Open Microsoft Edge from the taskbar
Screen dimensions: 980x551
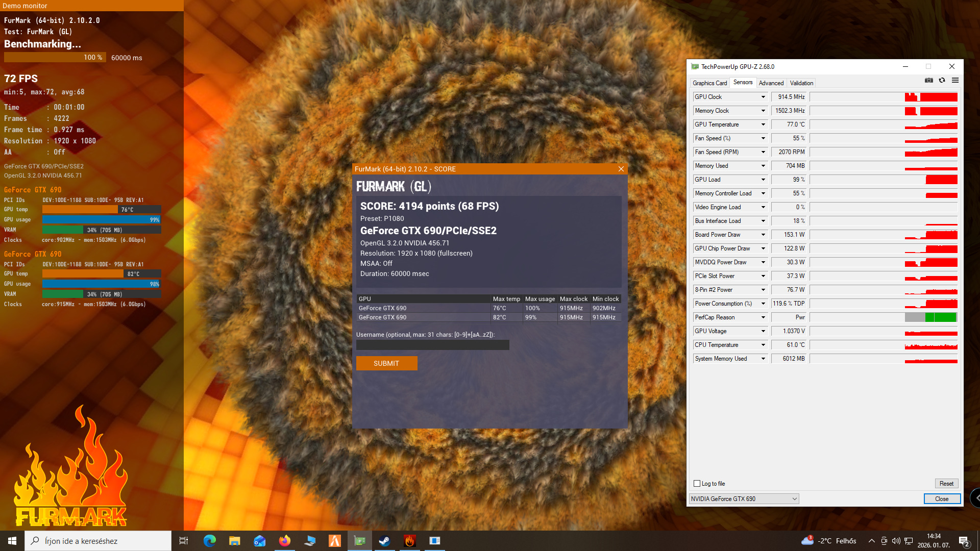click(x=210, y=541)
